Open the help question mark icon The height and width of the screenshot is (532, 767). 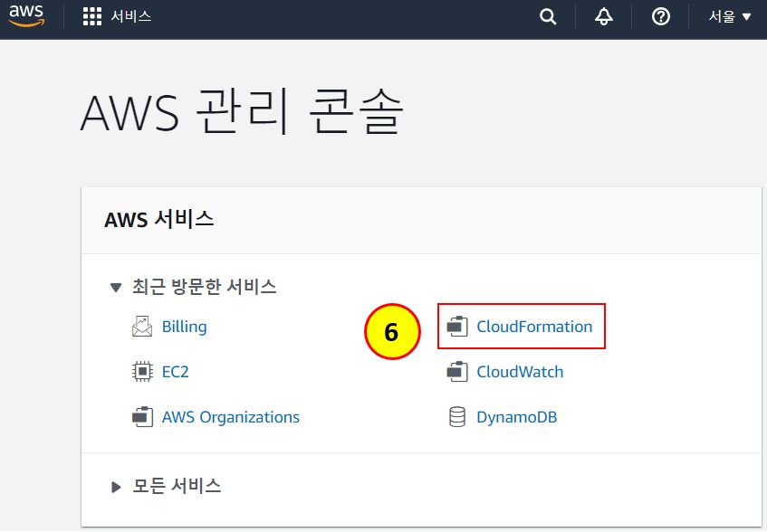pyautogui.click(x=660, y=16)
